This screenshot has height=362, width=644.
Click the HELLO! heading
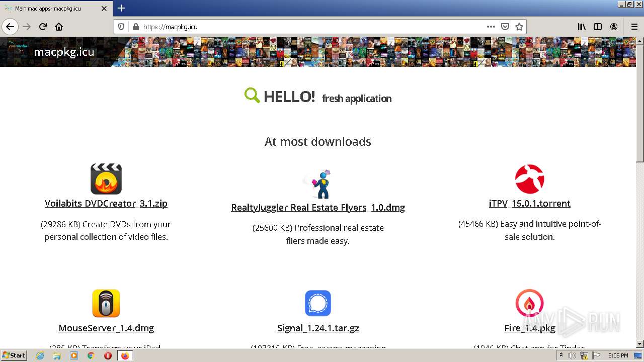click(x=289, y=97)
